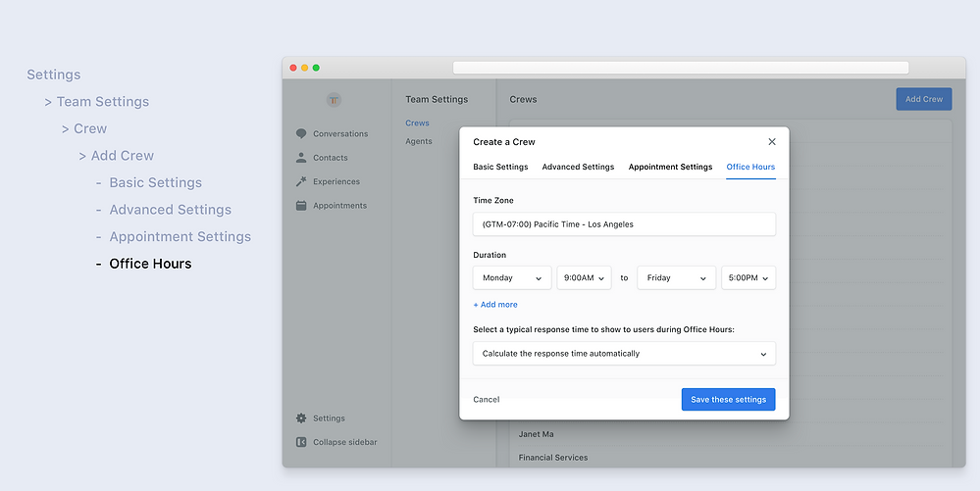Click the red window close button
This screenshot has width=980, height=491.
coord(293,68)
